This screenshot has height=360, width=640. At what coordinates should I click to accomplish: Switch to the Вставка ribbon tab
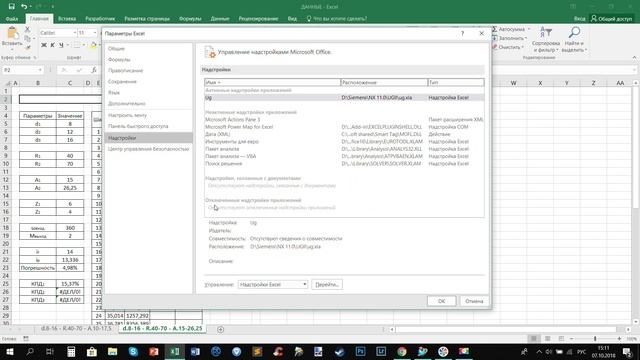coord(67,19)
